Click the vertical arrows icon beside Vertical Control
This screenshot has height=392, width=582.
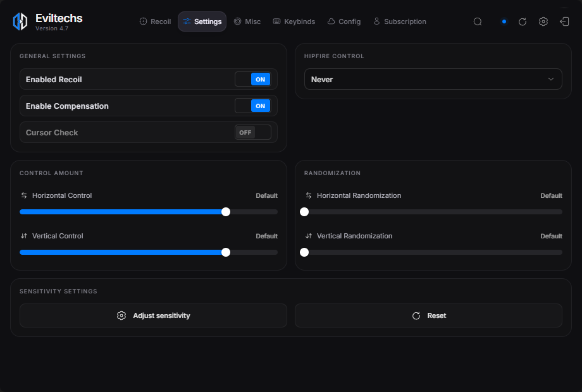click(24, 236)
